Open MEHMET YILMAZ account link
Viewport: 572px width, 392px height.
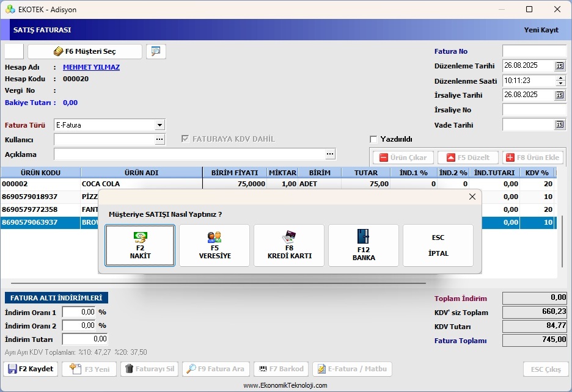tap(91, 67)
